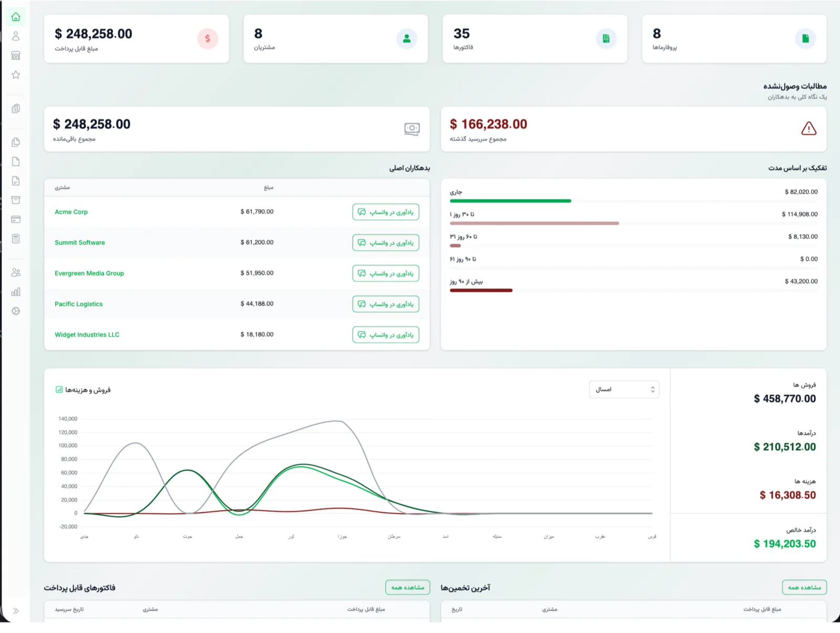The image size is (840, 633).
Task: Open the home dashboard icon in sidebar
Action: pyautogui.click(x=16, y=17)
